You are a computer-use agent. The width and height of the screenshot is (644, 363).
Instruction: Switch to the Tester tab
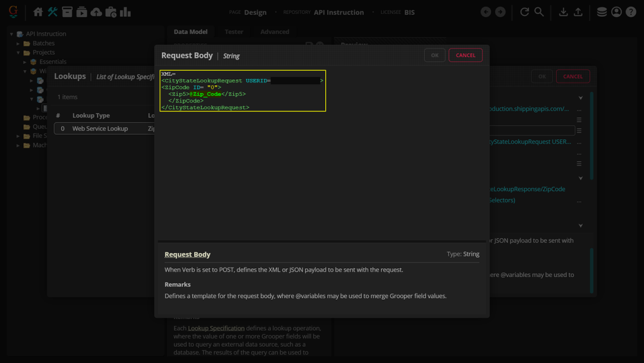point(234,32)
